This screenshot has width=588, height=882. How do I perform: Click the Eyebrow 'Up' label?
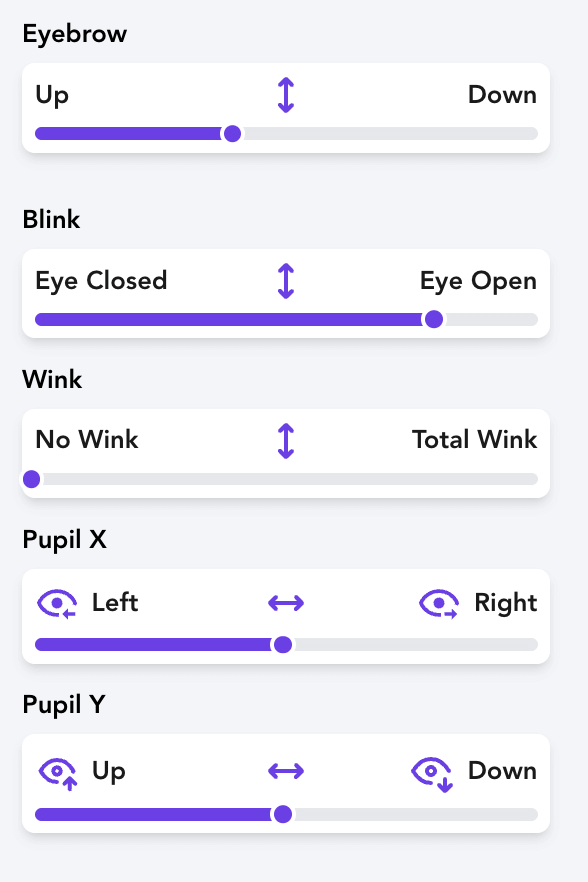pyautogui.click(x=52, y=96)
